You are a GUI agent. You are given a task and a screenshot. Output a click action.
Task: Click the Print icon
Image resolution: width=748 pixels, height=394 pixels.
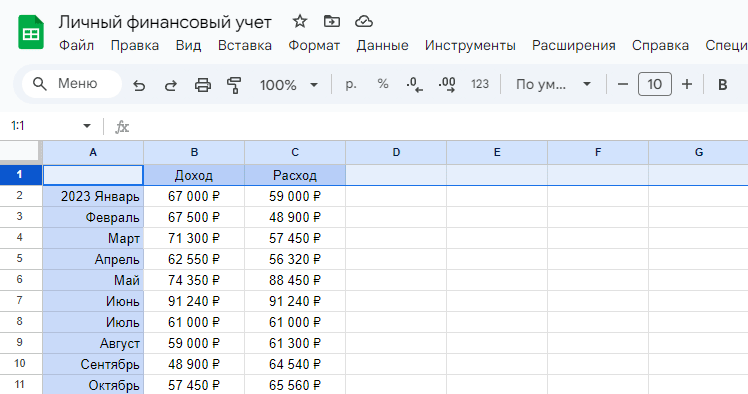203,85
